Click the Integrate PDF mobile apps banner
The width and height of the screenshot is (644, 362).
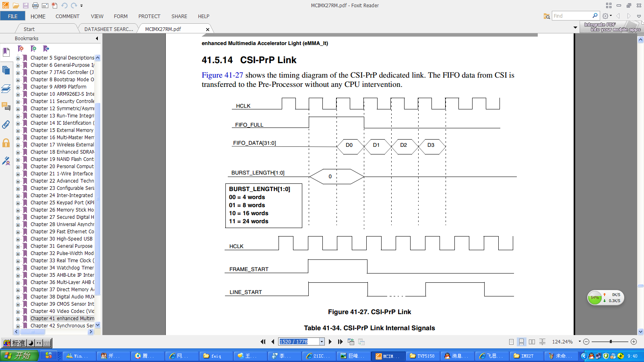tap(612, 27)
